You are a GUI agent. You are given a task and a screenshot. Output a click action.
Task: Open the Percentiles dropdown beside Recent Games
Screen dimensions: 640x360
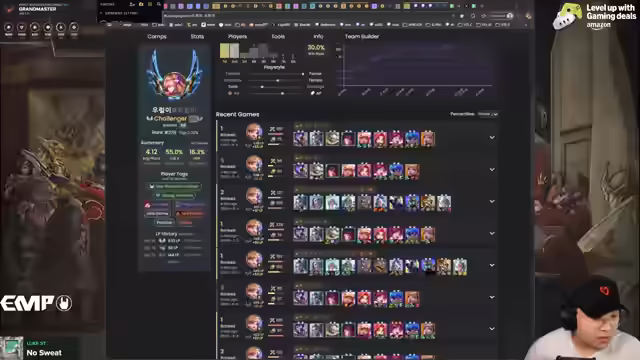488,114
